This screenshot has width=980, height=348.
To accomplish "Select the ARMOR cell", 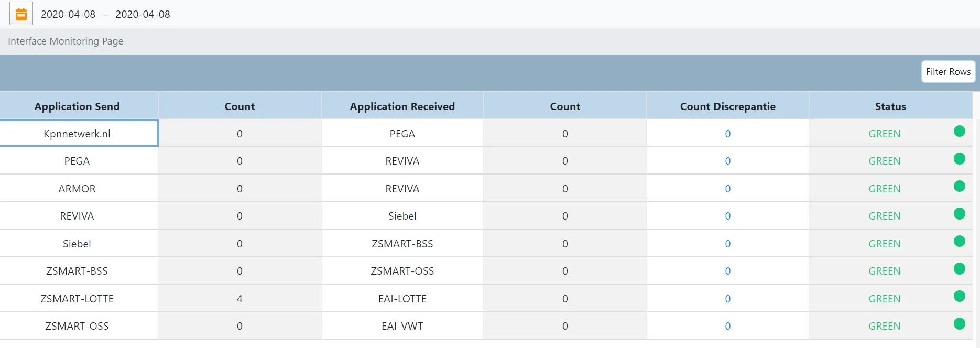I will pos(79,189).
